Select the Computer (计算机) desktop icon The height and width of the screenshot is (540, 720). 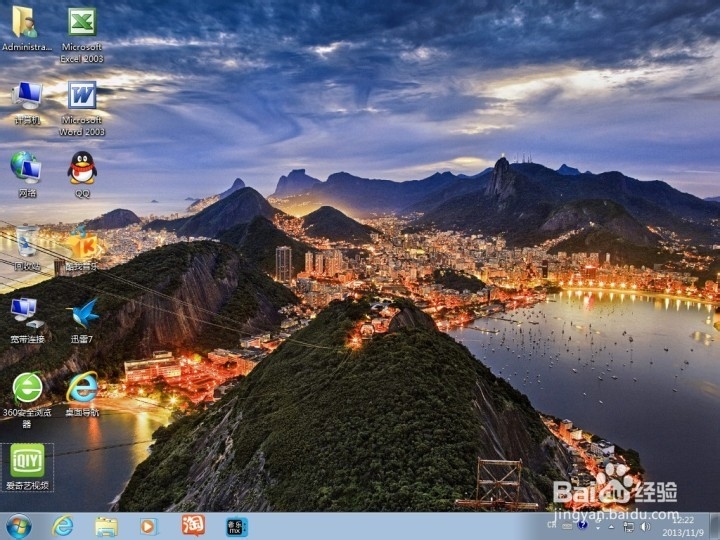[27, 102]
